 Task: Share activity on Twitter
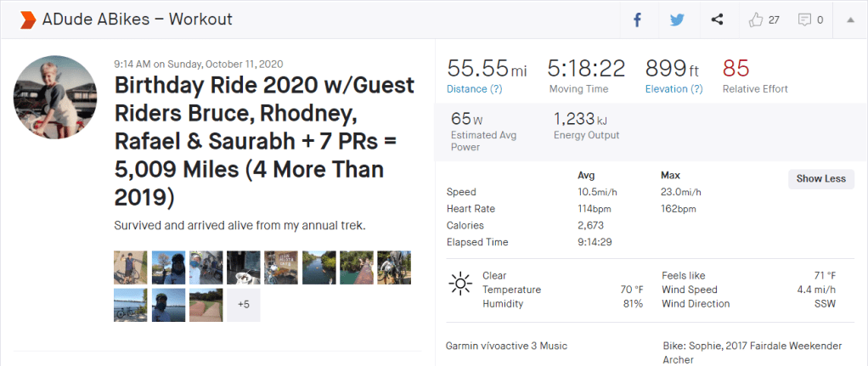click(677, 20)
